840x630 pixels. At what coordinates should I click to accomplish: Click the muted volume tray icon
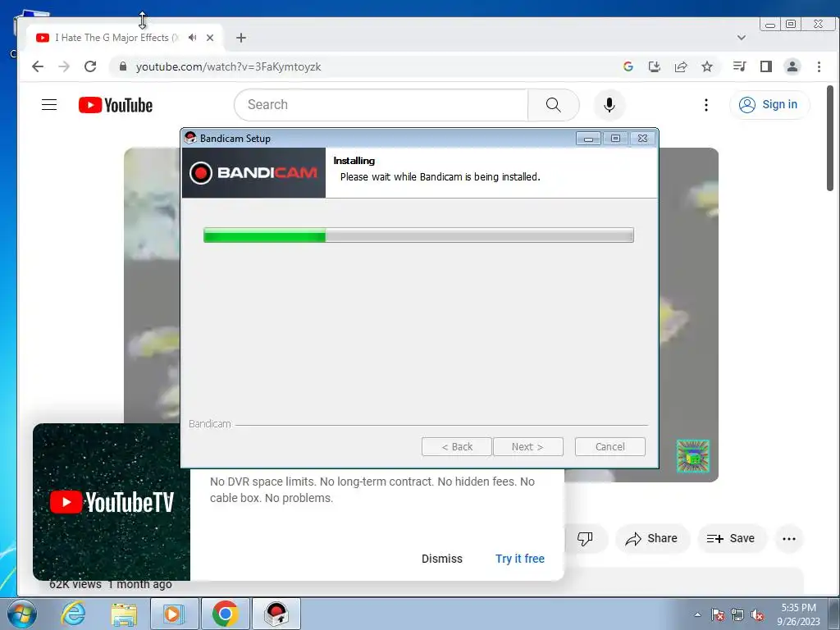click(x=757, y=614)
